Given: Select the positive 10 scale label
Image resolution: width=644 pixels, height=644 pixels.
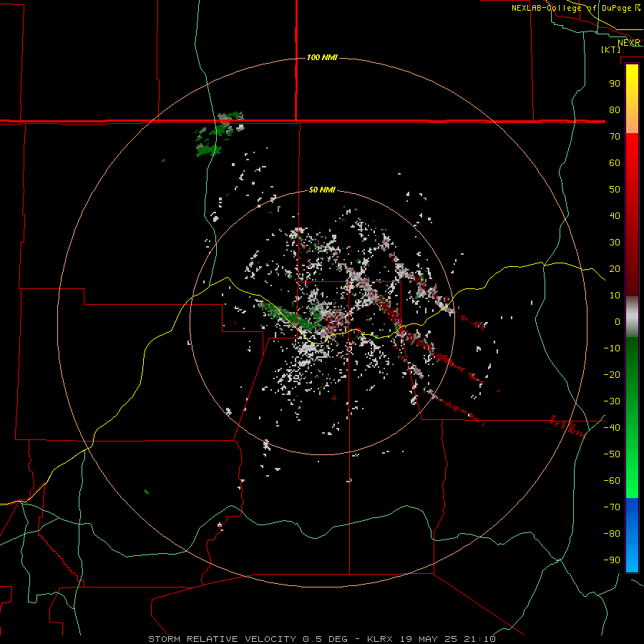Looking at the screenshot, I should 615,296.
